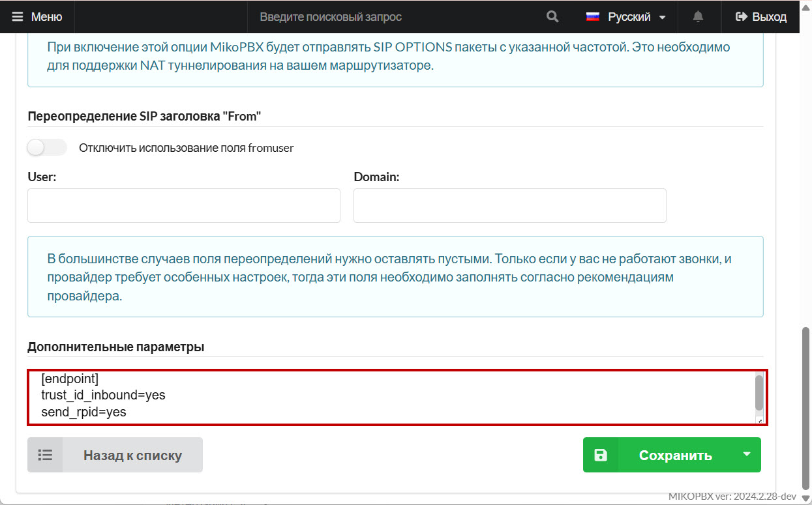
Task: Click the floppy disk save icon
Action: 601,455
